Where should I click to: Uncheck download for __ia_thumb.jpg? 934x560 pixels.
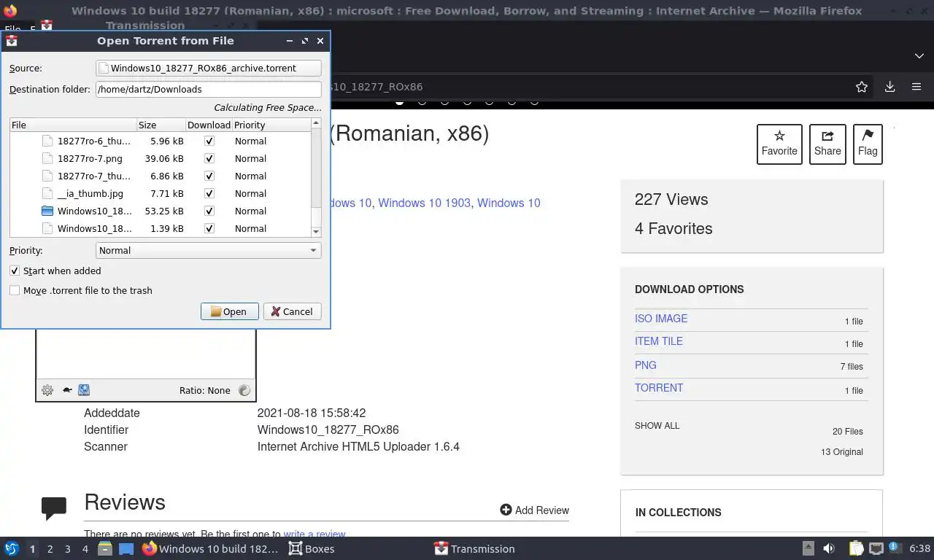click(209, 193)
